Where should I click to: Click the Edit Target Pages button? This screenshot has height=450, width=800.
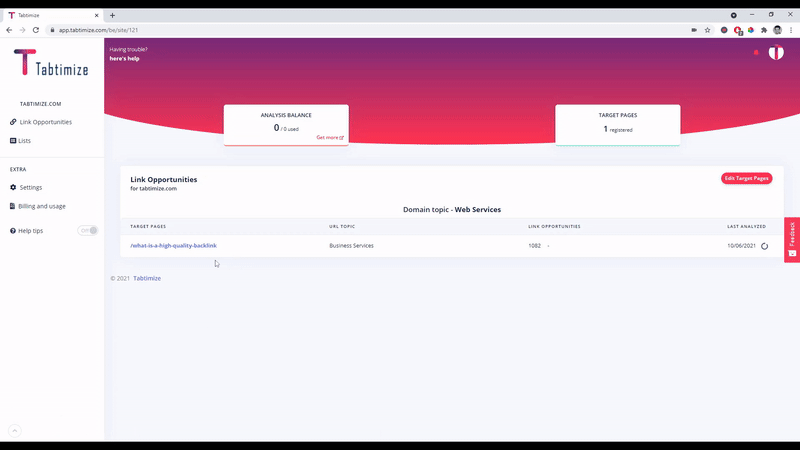(x=746, y=178)
